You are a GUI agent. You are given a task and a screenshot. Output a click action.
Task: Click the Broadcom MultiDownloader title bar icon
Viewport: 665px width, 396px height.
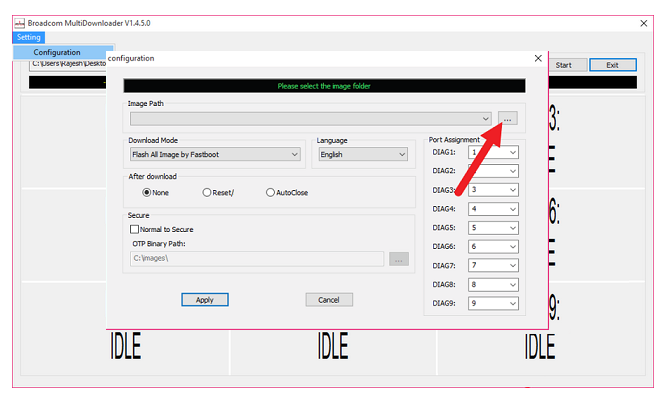coord(20,23)
